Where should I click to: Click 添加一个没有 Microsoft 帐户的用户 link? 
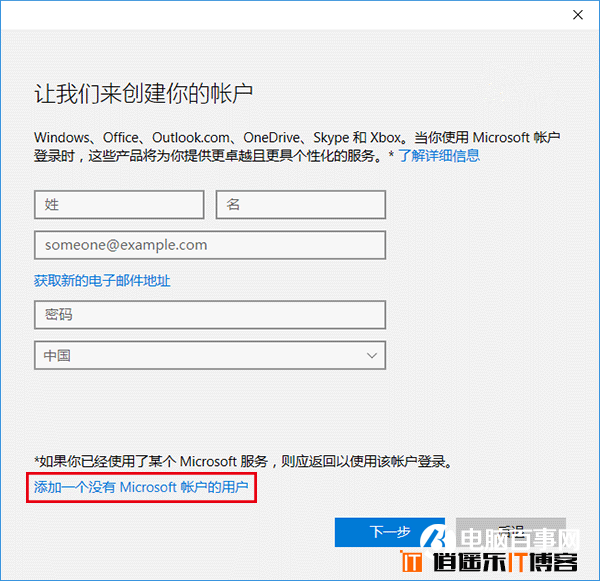141,487
